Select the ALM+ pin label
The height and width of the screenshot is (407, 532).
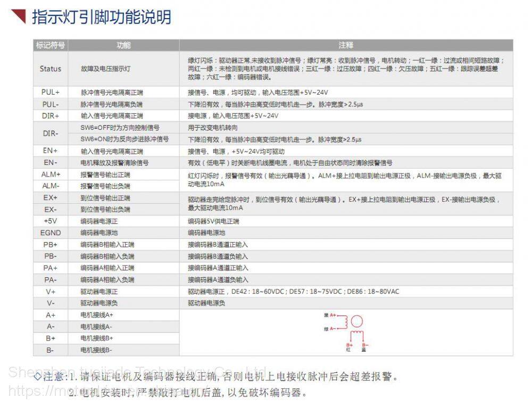coord(51,174)
